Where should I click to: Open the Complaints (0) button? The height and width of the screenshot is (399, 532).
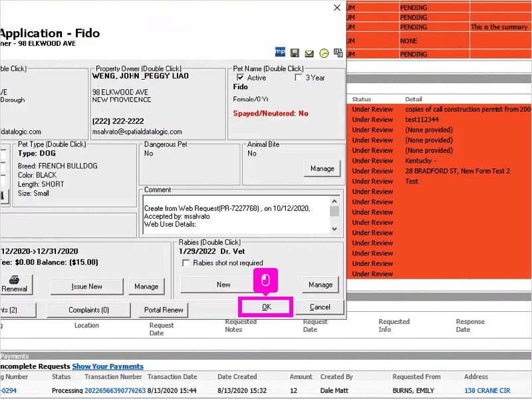[x=88, y=310]
